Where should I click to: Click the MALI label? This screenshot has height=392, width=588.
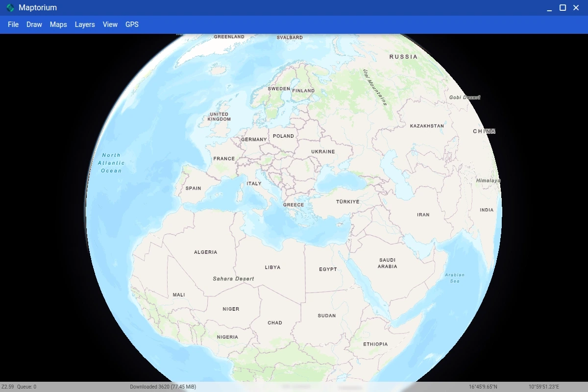tap(179, 295)
